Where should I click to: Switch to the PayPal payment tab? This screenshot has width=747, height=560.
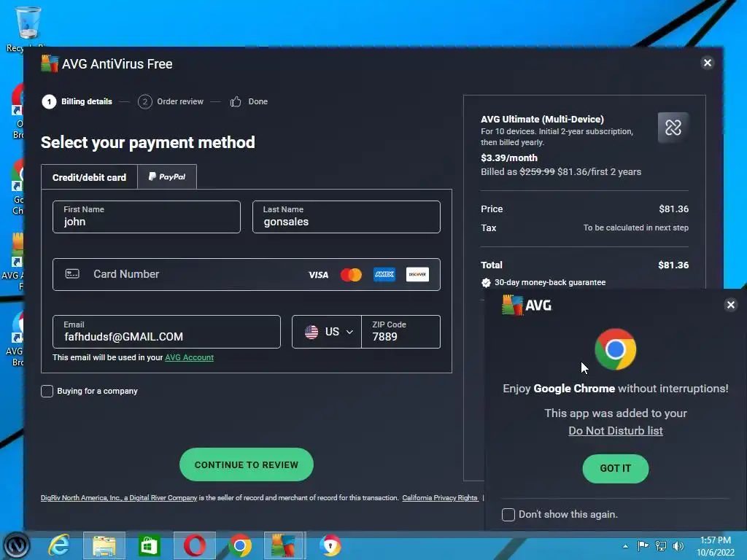[x=167, y=176]
